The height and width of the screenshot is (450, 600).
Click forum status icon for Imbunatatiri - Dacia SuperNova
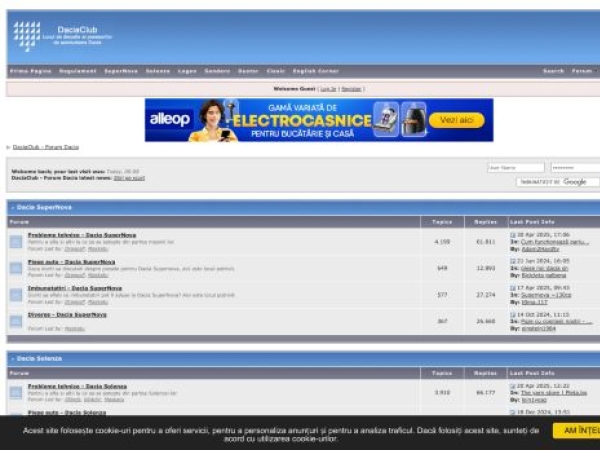point(16,295)
